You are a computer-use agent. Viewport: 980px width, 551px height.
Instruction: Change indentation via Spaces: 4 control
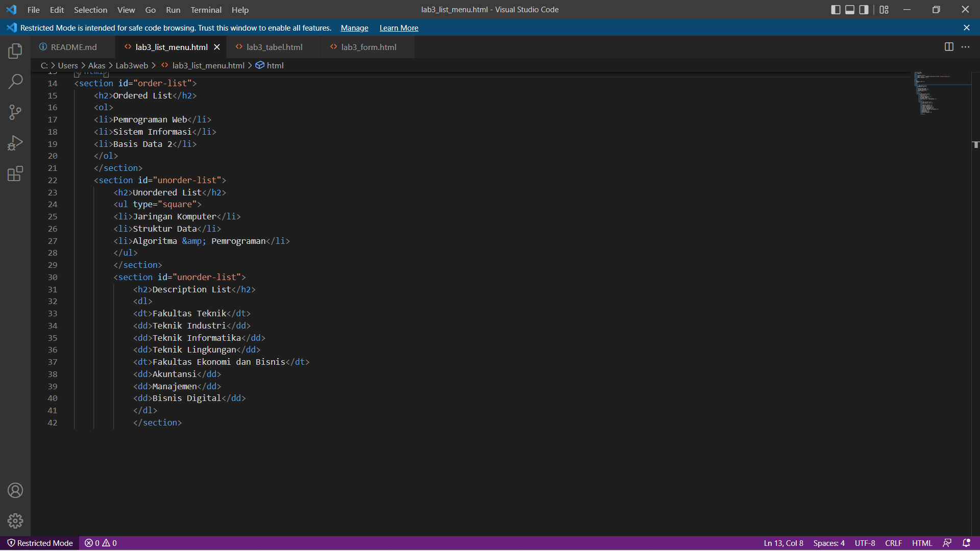point(828,543)
